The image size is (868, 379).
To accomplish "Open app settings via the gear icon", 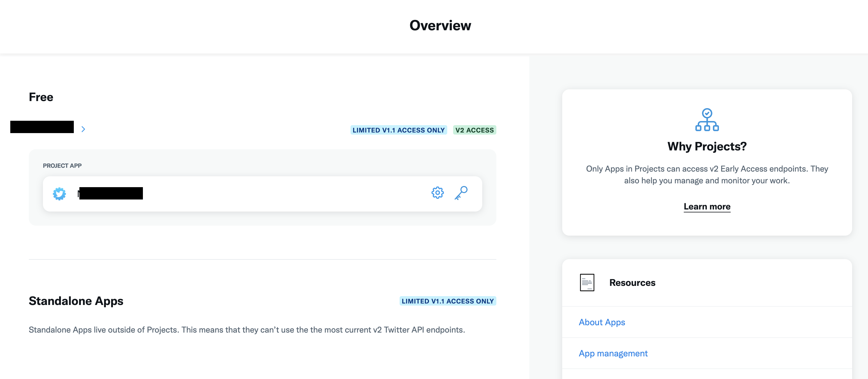I will [x=438, y=192].
